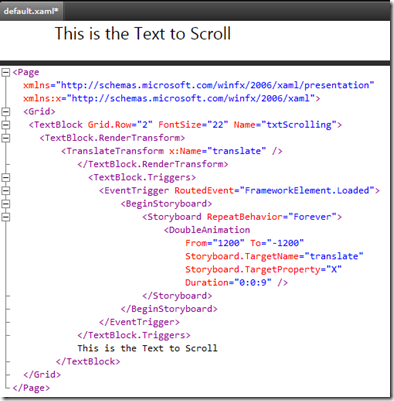Image resolution: width=394 pixels, height=401 pixels.
Task: Click the closing Storyboard tag
Action: [177, 296]
